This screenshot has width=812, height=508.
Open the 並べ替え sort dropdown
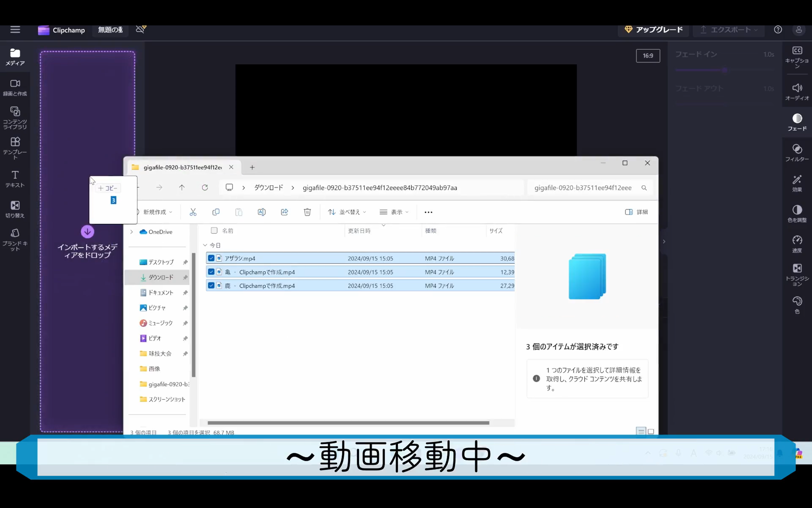click(347, 212)
